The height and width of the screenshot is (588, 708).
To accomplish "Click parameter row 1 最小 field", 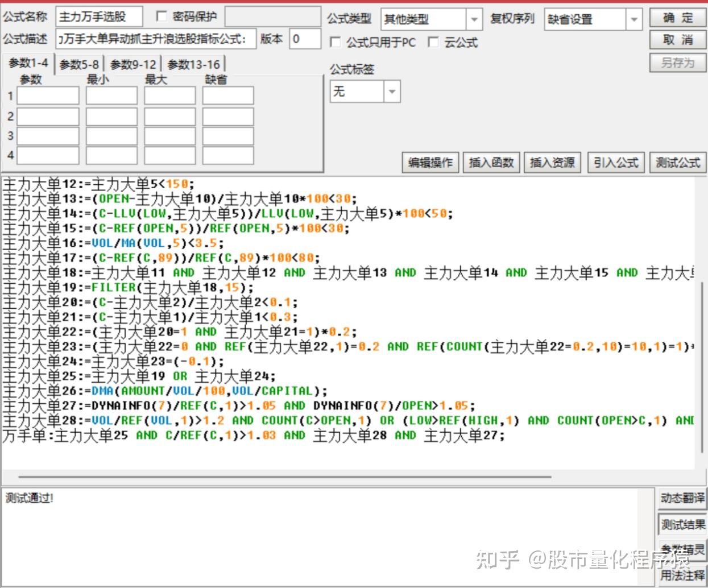I will (111, 96).
